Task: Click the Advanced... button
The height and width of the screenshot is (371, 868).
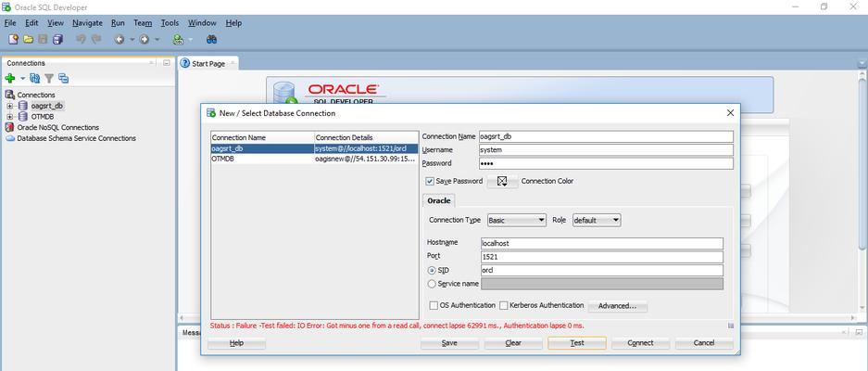Action: pos(617,305)
